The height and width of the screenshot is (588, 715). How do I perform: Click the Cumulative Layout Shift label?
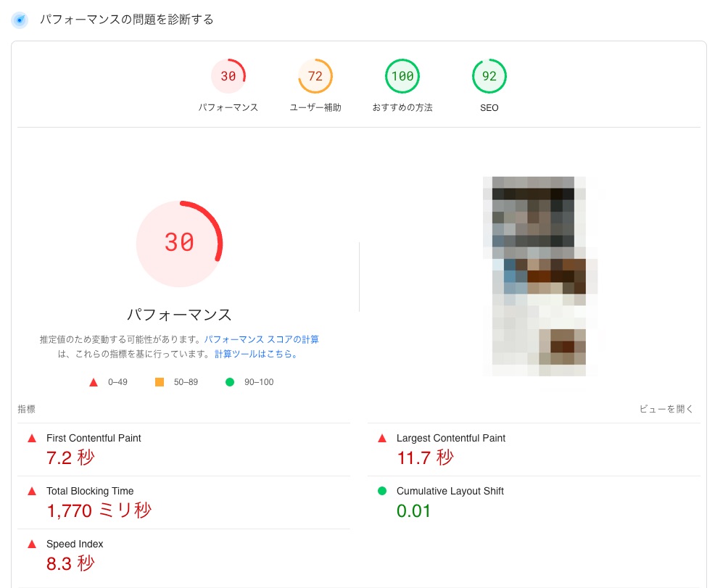450,491
